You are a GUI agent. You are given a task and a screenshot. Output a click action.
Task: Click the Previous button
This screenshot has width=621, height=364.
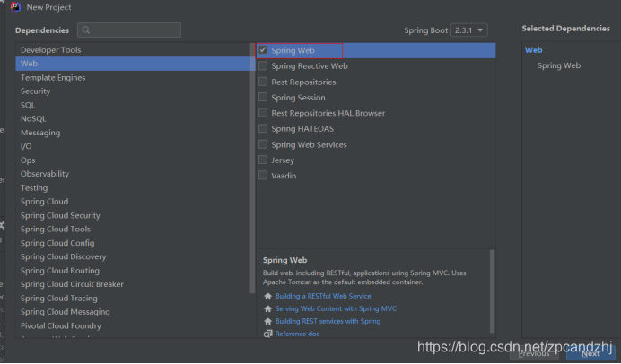(534, 353)
